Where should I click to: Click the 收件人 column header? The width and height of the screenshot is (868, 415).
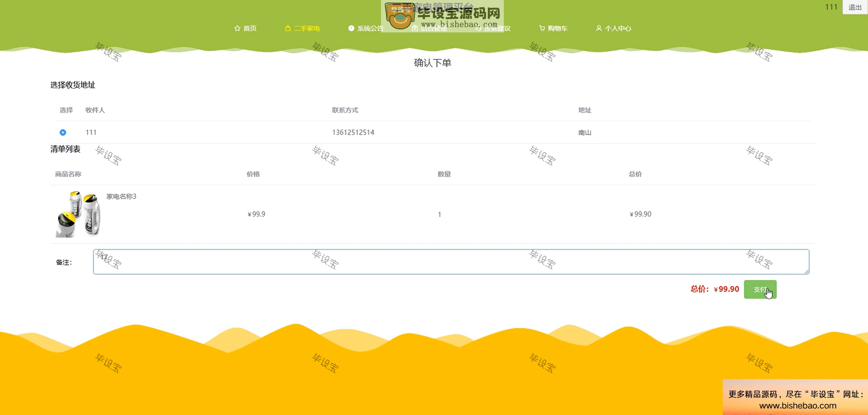95,110
